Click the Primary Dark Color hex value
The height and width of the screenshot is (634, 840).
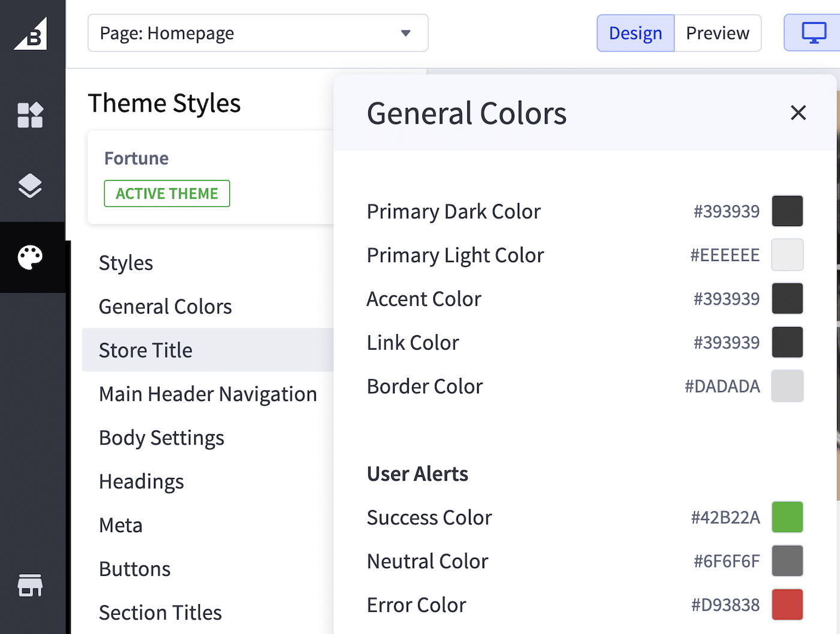(x=726, y=211)
